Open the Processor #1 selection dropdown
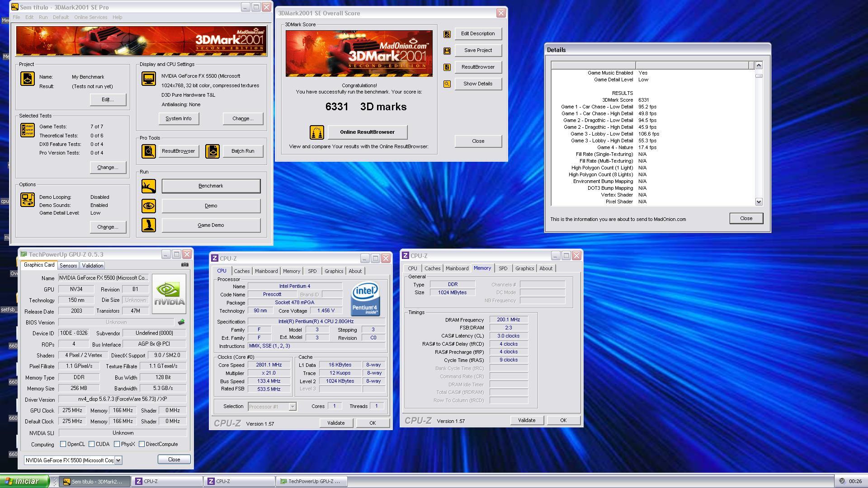This screenshot has width=868, height=488. (292, 407)
